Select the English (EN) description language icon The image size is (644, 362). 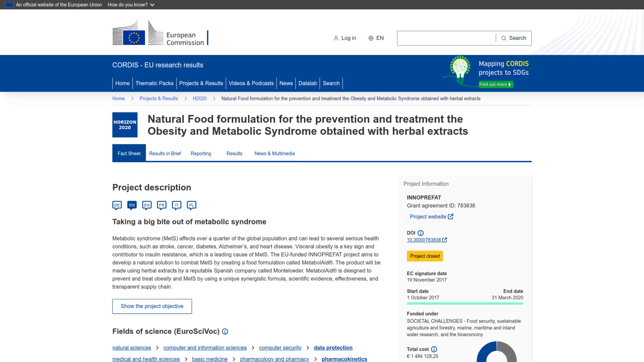tap(132, 205)
